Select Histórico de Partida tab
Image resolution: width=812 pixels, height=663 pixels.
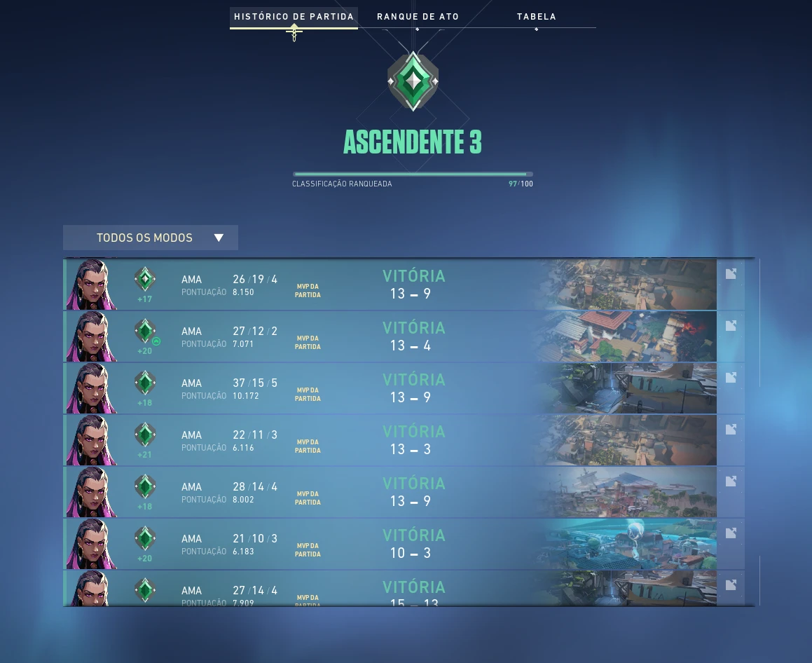(x=294, y=17)
